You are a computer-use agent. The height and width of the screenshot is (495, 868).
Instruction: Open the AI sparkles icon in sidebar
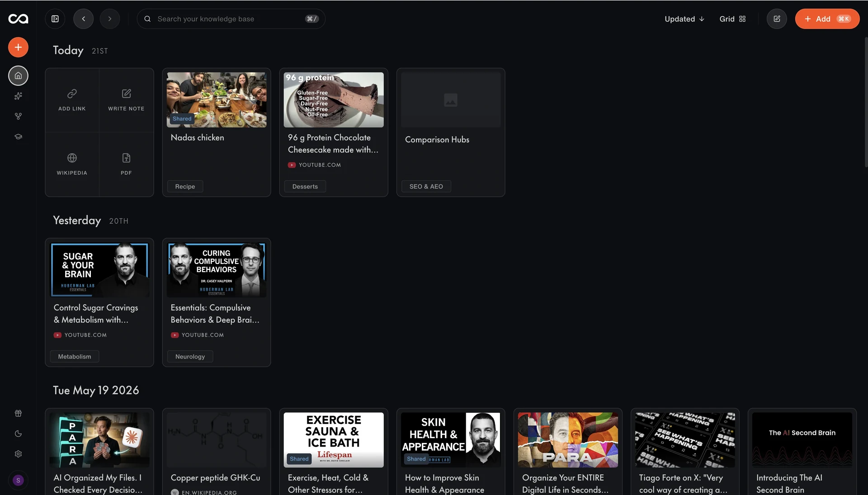18,96
